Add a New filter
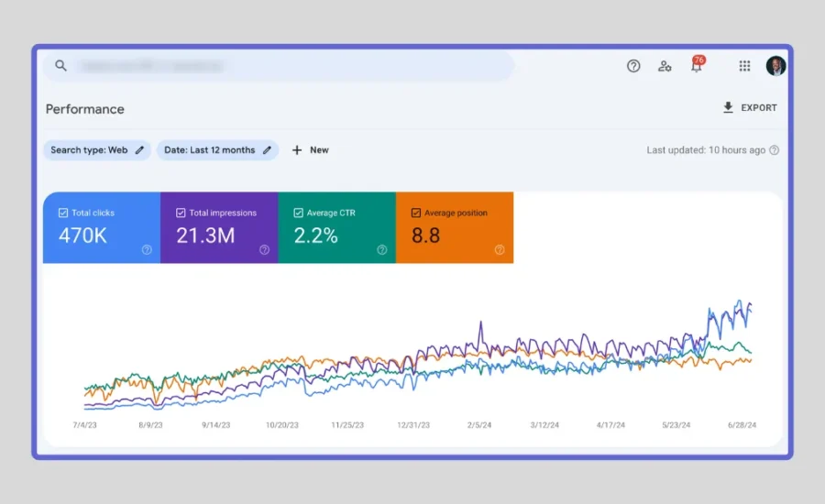 click(310, 150)
